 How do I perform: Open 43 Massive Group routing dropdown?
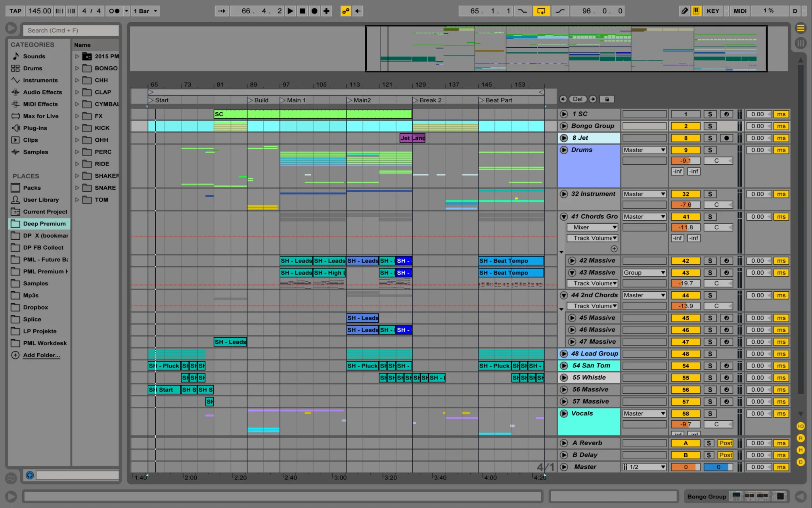(644, 273)
